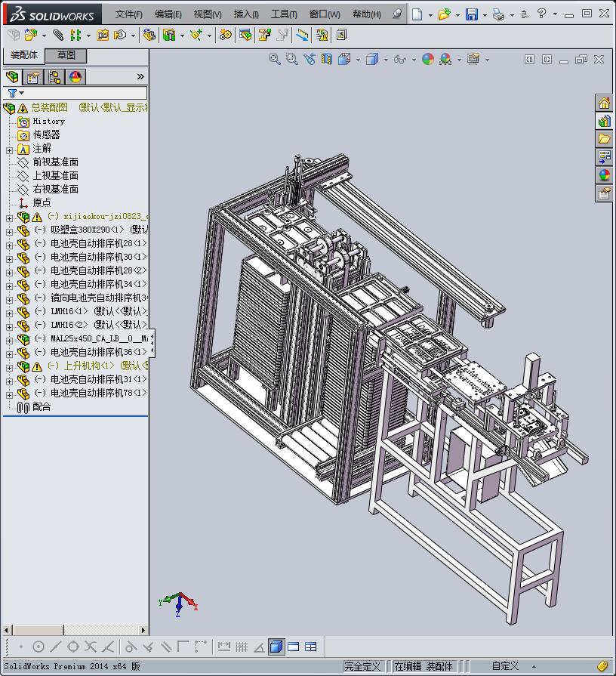Expand the 上升机构<1> tree node
The image size is (616, 676).
pos(9,366)
